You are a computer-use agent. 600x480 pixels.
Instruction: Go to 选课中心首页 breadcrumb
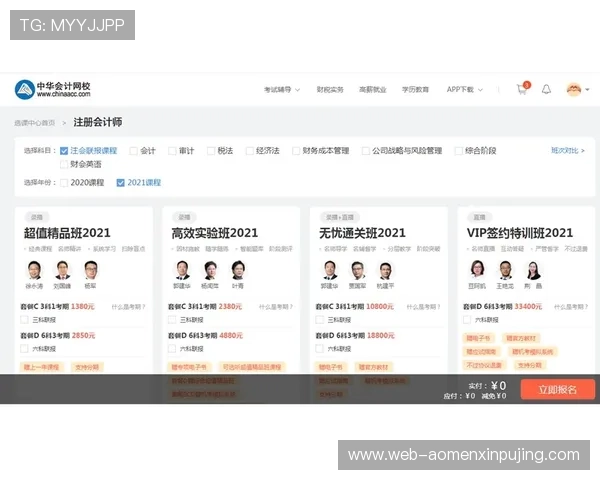click(x=34, y=123)
